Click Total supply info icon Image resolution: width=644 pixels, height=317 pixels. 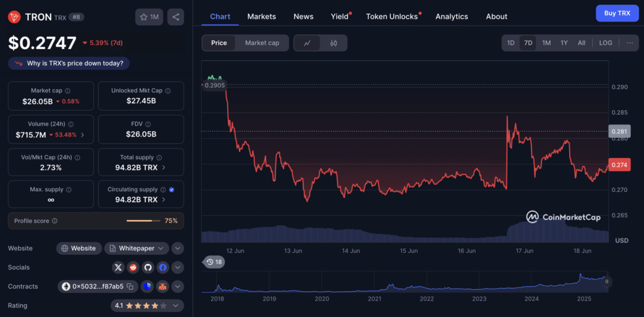click(x=159, y=157)
